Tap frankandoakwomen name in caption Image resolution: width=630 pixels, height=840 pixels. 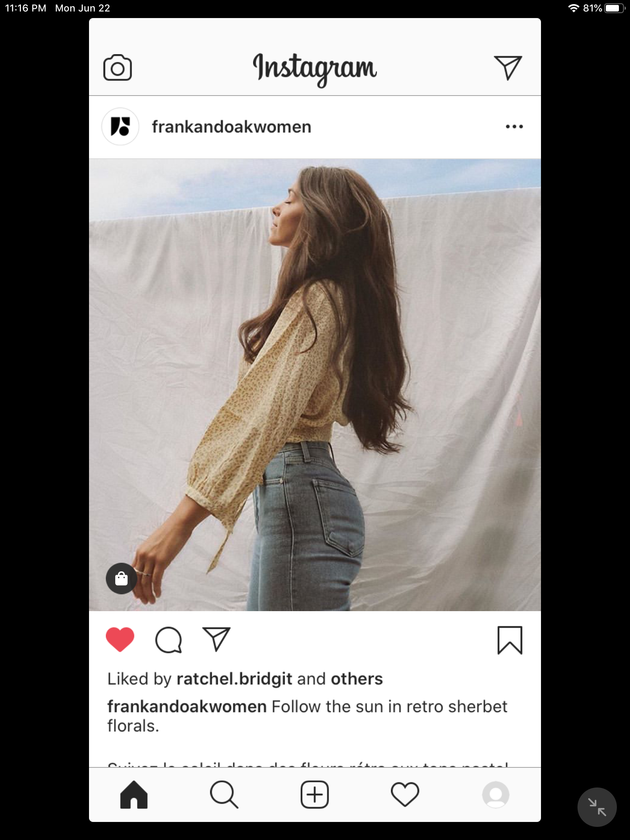point(187,707)
